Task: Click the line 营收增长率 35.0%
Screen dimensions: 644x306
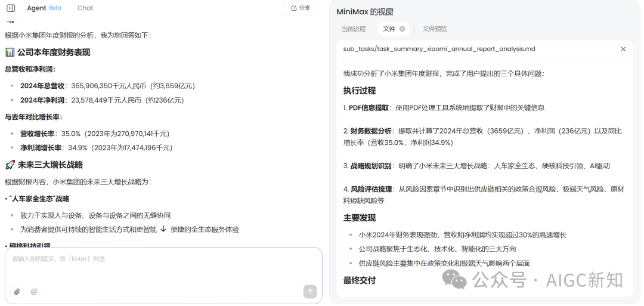Action: (94, 134)
